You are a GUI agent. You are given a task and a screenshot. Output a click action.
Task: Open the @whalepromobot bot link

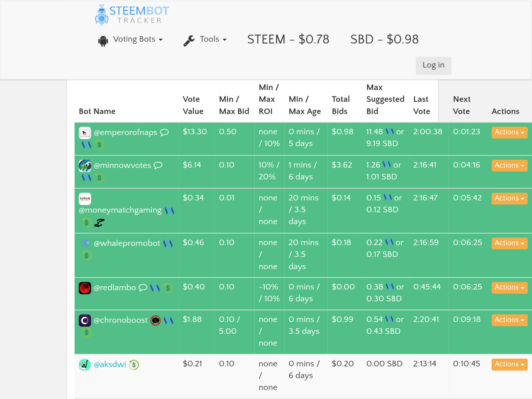[127, 244]
